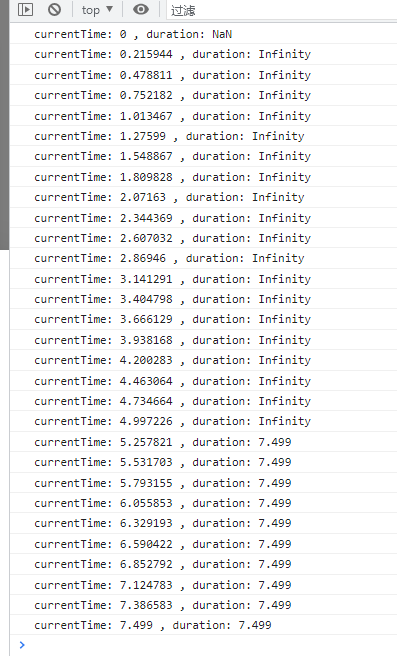Select the currentTime 2.07163 log entry
The width and height of the screenshot is (397, 656).
pos(203,197)
